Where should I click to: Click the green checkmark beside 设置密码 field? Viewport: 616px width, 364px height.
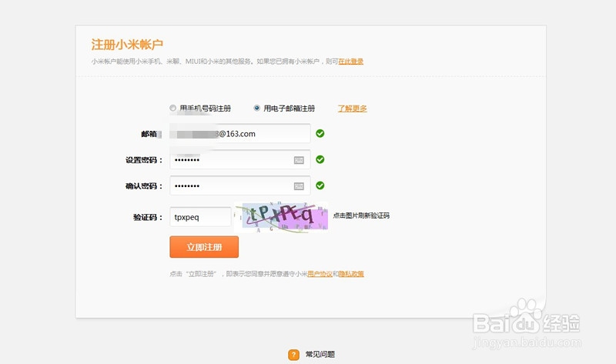[x=320, y=159]
